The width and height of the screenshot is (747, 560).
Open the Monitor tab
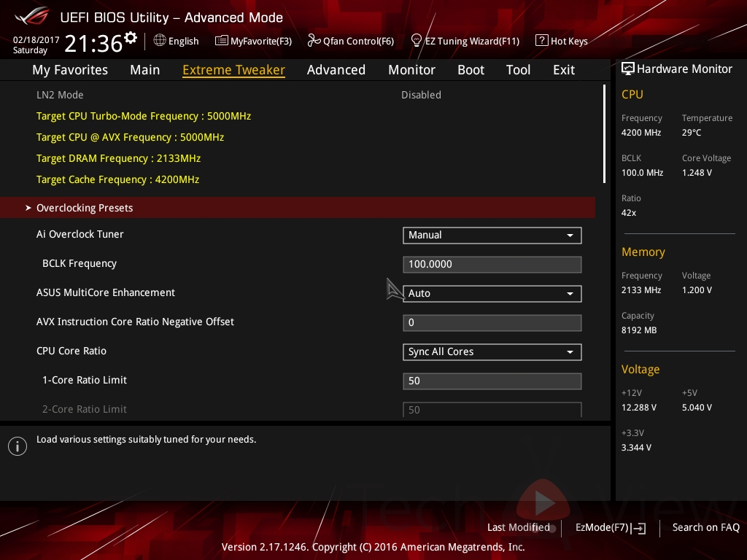(x=411, y=70)
